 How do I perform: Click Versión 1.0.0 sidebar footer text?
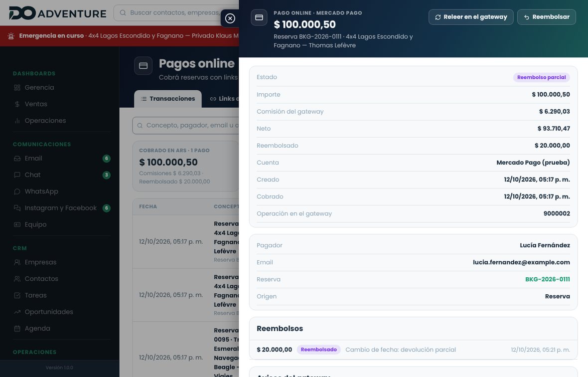(59, 368)
